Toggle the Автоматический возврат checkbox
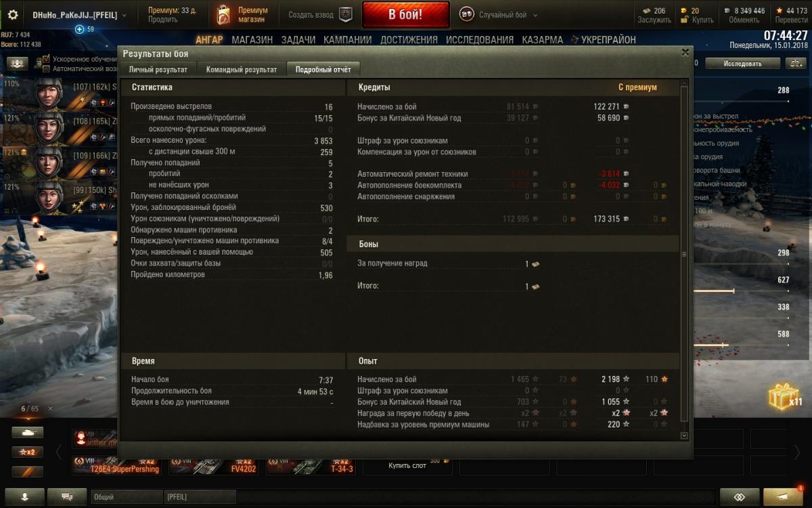Viewport: 812px width, 508px height. (x=46, y=68)
